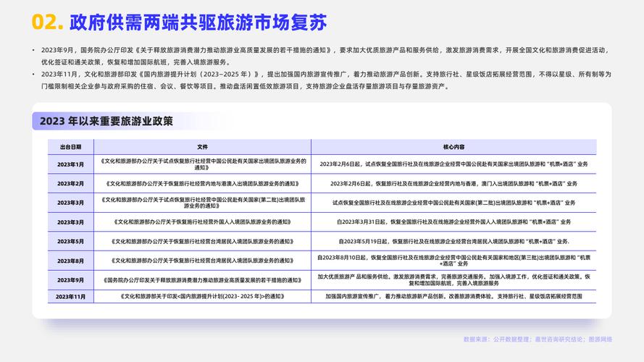
Task: Click 2023年3月 date in the 第二批 row
Action: pos(71,203)
